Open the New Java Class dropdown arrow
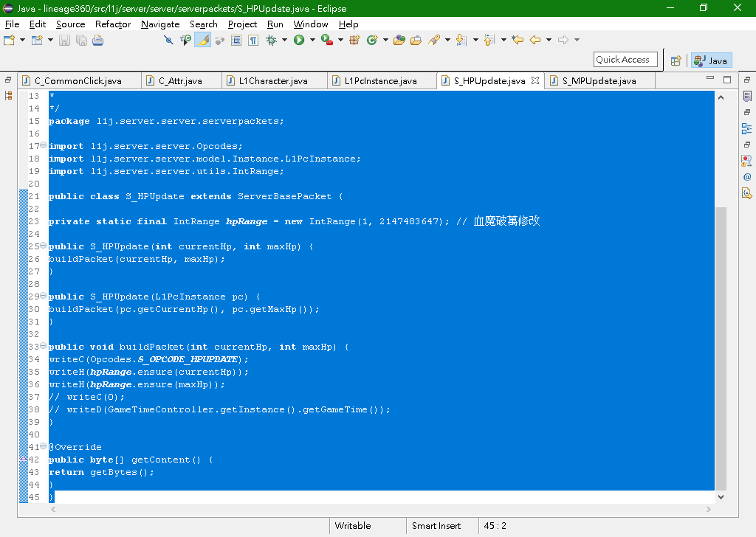Image resolution: width=756 pixels, height=537 pixels. coord(385,40)
